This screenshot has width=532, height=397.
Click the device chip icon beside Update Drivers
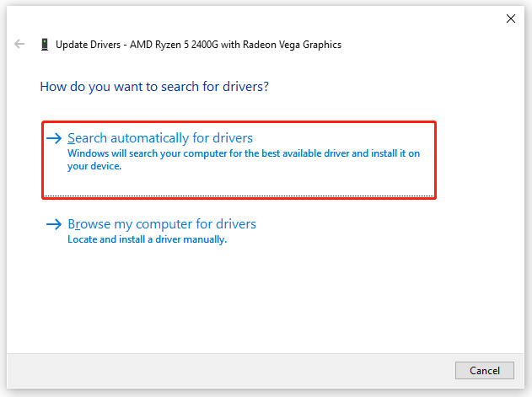click(45, 45)
